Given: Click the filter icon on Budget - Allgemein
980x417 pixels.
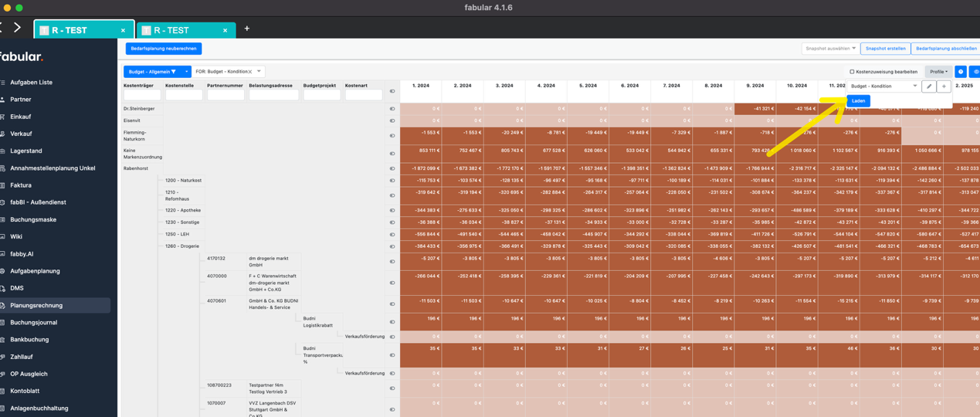Looking at the screenshot, I should (x=173, y=72).
